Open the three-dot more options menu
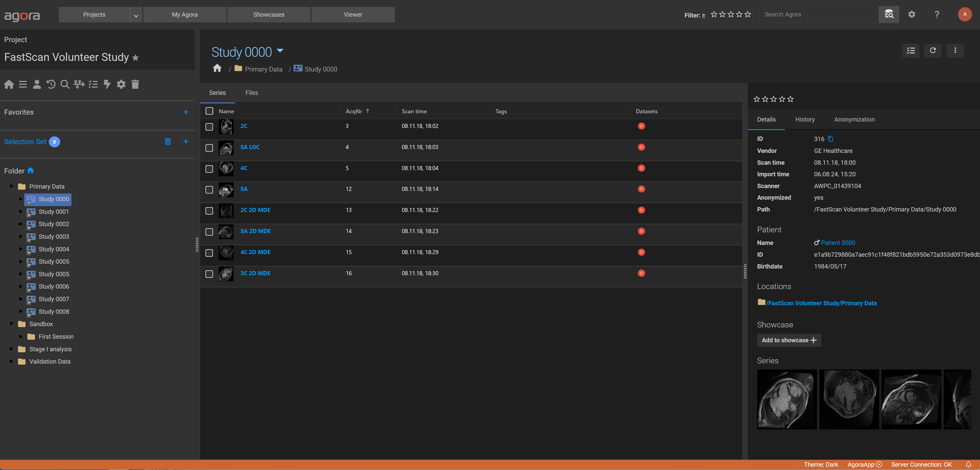 click(955, 51)
